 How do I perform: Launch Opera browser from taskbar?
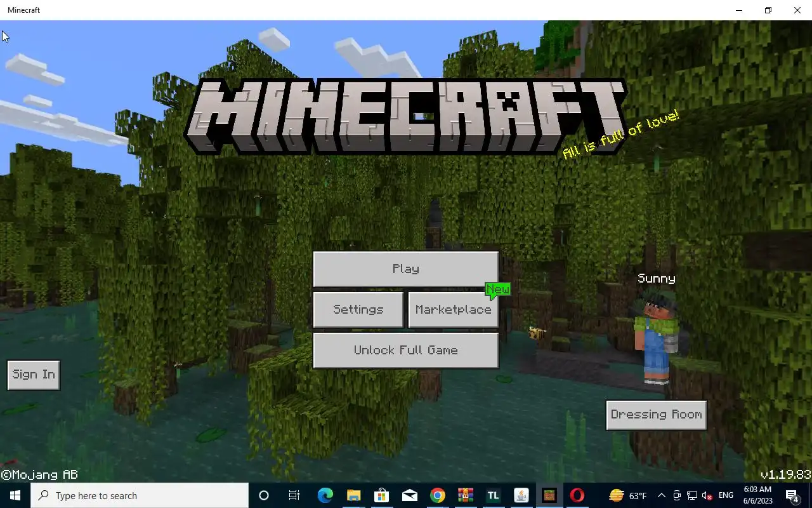click(x=577, y=495)
